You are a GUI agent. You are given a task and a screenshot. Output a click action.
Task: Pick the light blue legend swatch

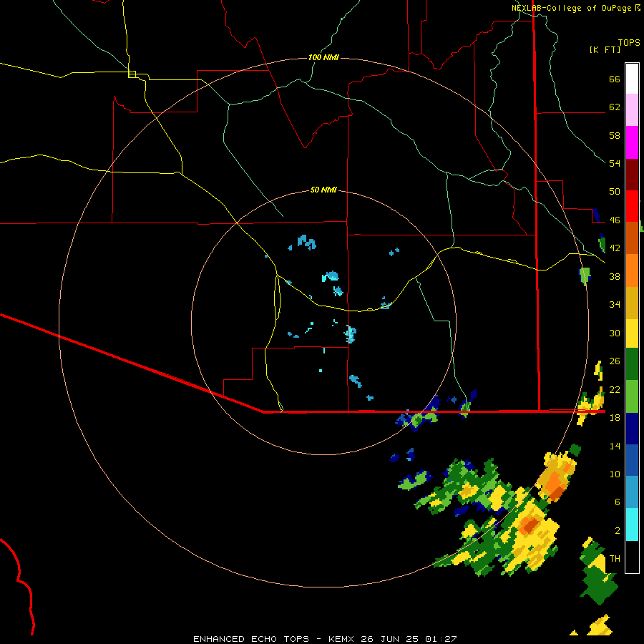(x=632, y=492)
